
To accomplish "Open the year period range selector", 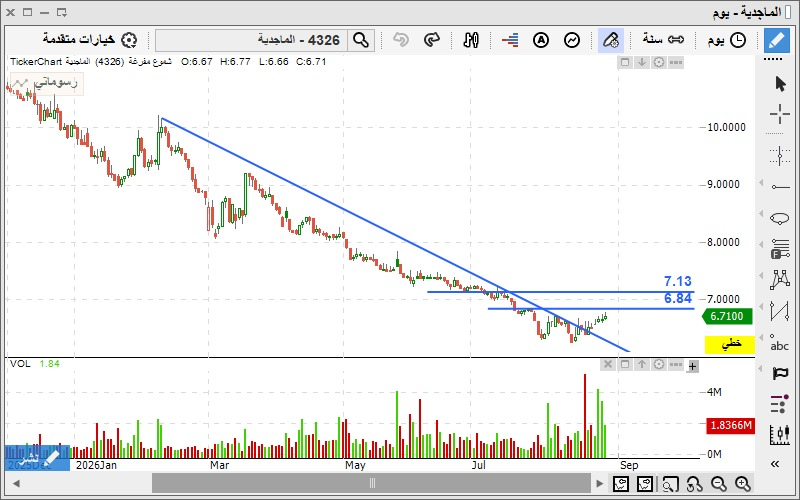I will pyautogui.click(x=663, y=39).
